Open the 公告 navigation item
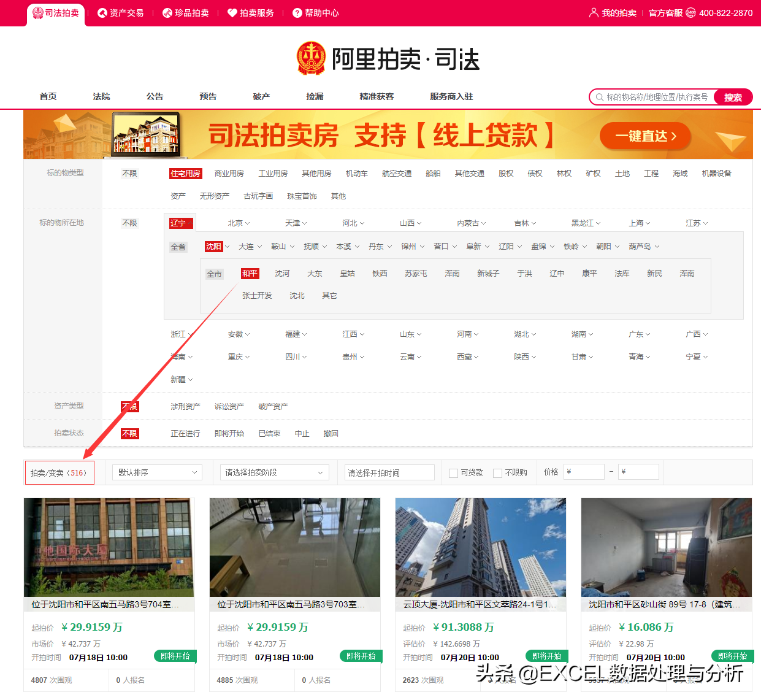Viewport: 761px width, 700px height. pos(155,96)
